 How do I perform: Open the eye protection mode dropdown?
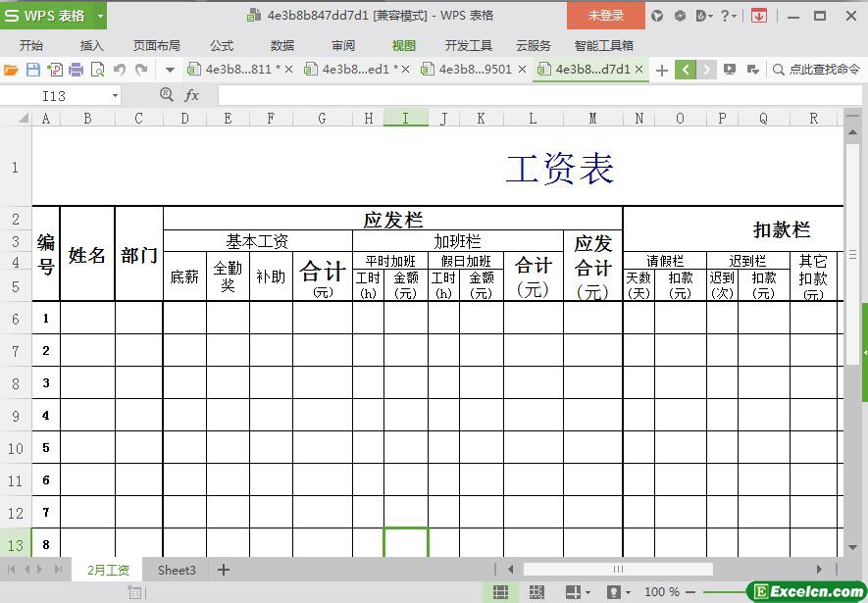tap(627, 592)
